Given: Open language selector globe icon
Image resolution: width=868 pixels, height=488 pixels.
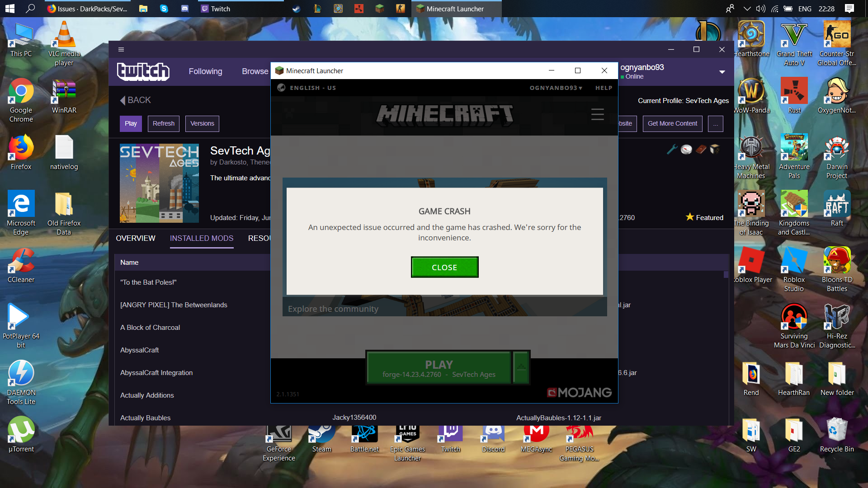Looking at the screenshot, I should pyautogui.click(x=281, y=88).
